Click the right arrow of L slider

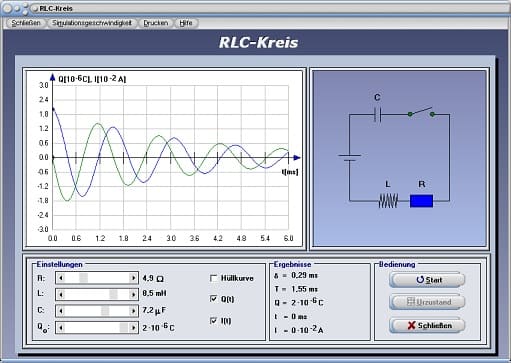(x=133, y=294)
